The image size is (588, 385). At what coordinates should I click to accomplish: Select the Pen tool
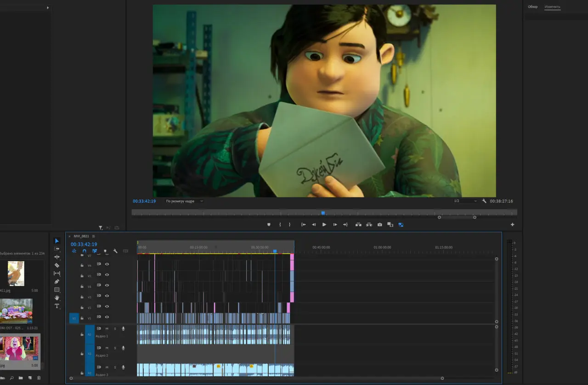point(57,281)
